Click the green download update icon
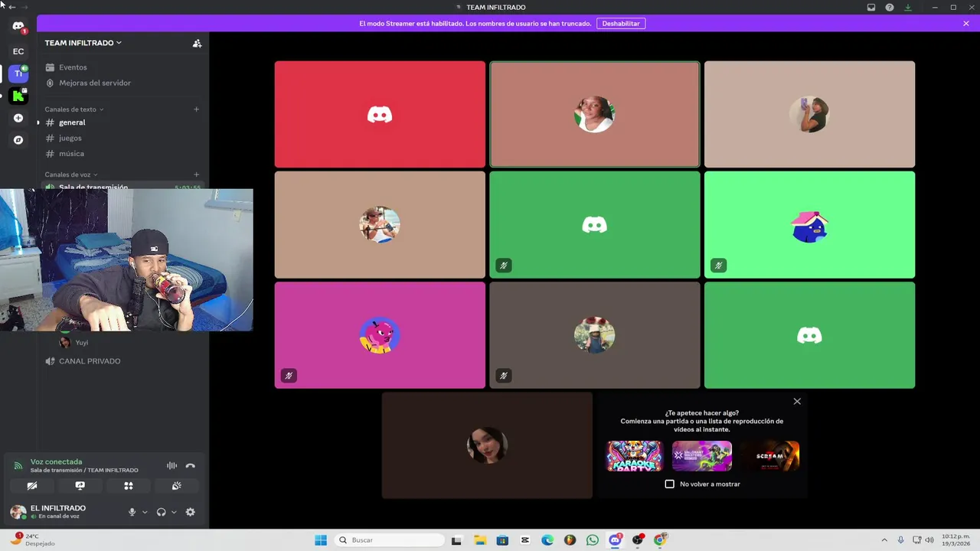 click(x=908, y=7)
